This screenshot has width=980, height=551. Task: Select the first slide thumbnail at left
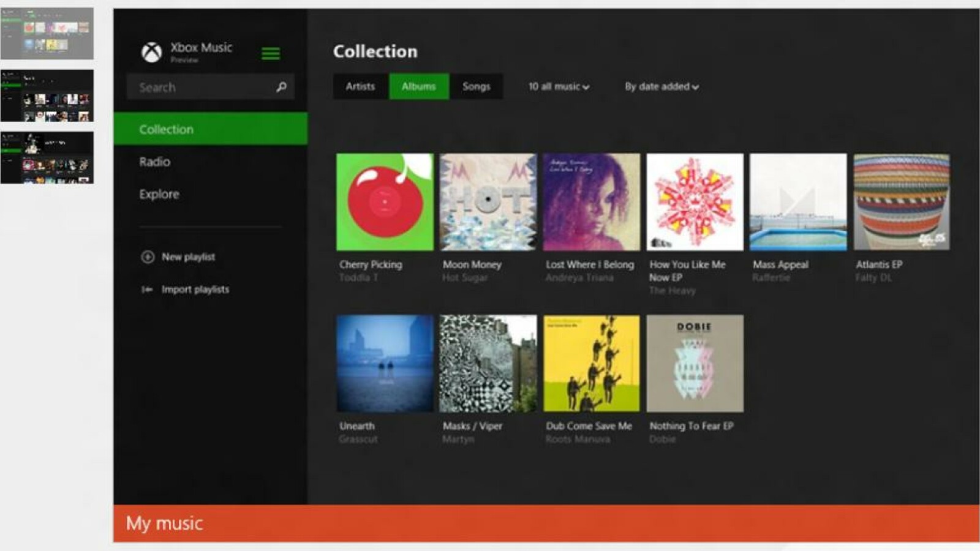click(x=47, y=34)
